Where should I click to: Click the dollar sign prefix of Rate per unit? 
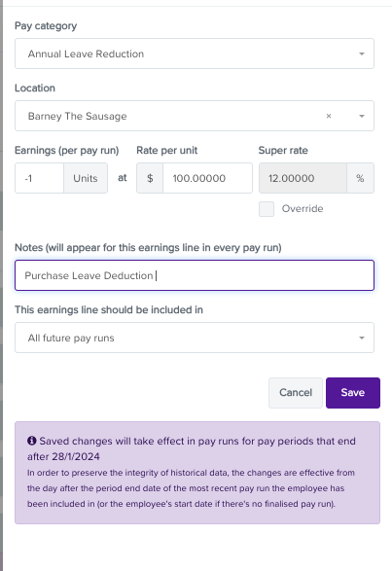pyautogui.click(x=150, y=178)
